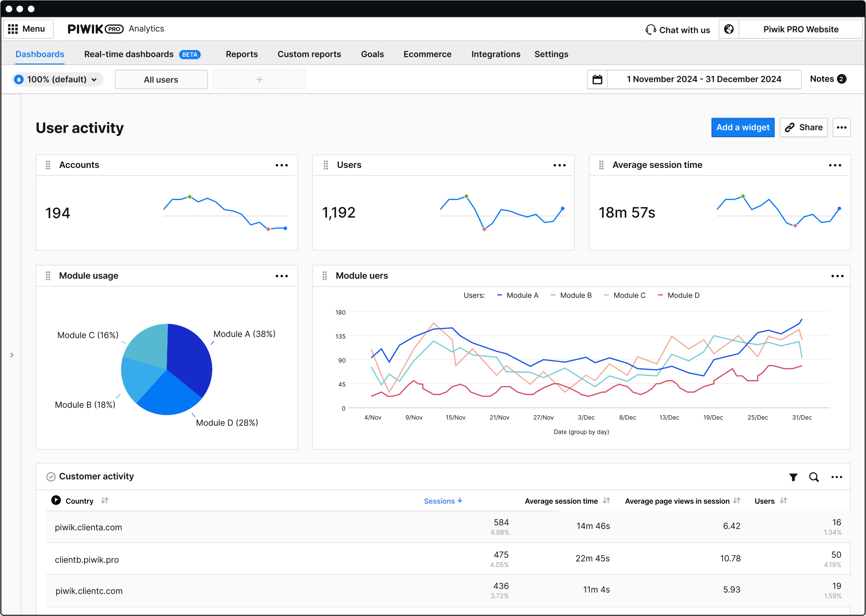
Task: Open the apps Menu grid icon
Action: [x=13, y=28]
